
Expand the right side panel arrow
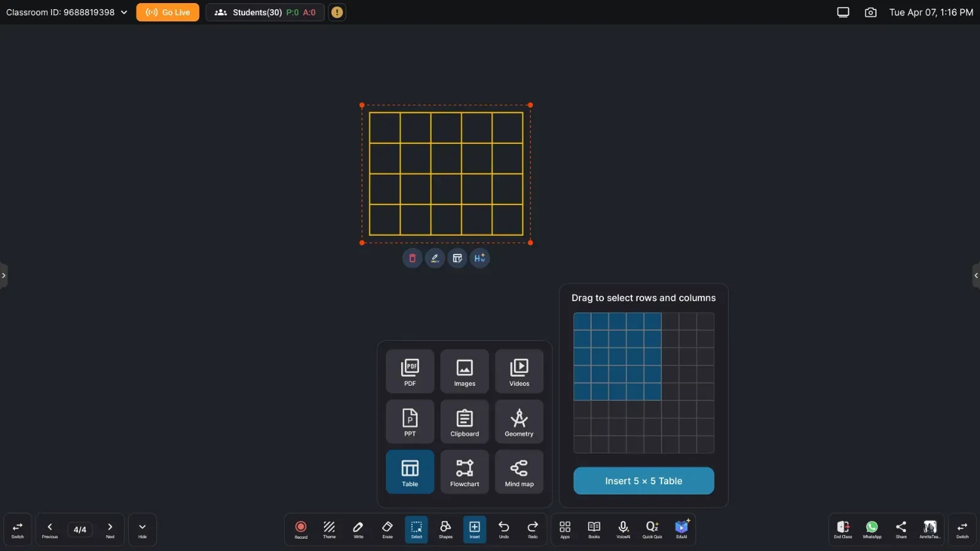coord(976,275)
